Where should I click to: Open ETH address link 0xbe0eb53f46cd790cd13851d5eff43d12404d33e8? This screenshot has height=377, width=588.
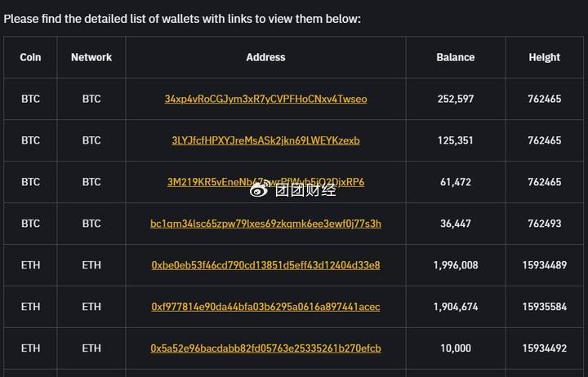click(265, 265)
